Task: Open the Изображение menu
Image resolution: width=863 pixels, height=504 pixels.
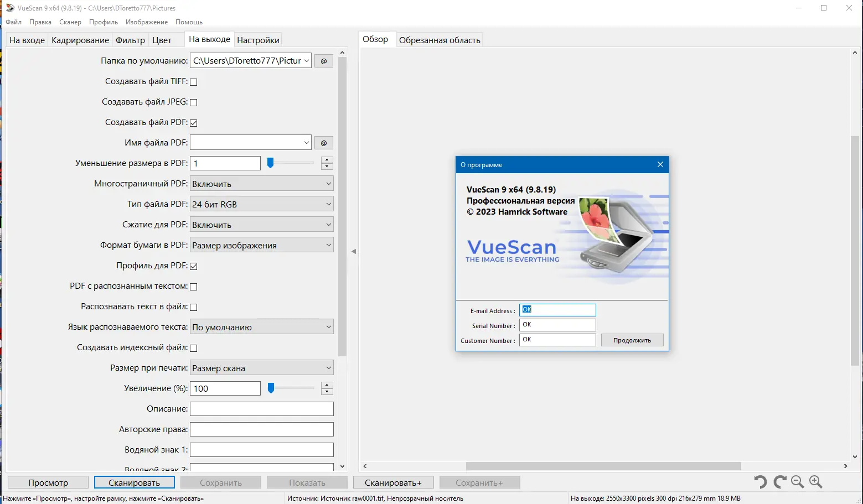Action: coord(146,22)
